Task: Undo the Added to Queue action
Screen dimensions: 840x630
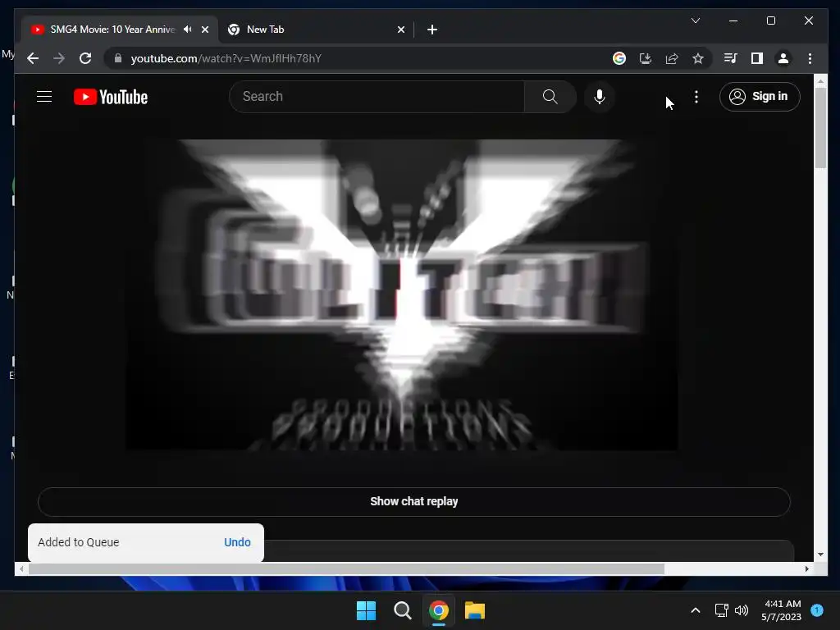Action: [237, 542]
